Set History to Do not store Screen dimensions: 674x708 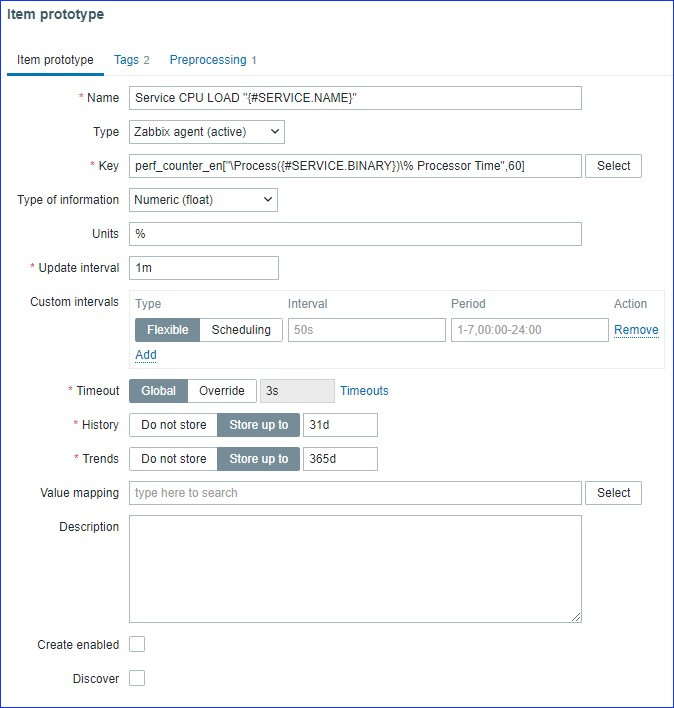pyautogui.click(x=174, y=425)
